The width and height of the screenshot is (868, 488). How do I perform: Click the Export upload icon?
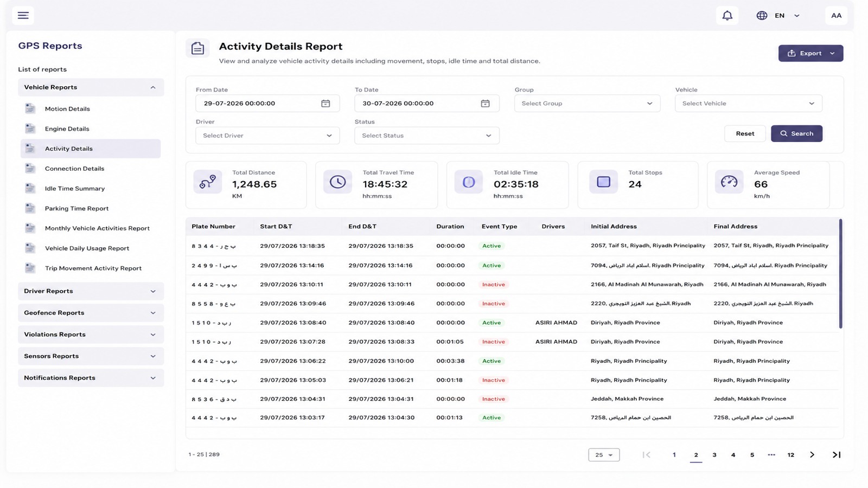coord(792,53)
